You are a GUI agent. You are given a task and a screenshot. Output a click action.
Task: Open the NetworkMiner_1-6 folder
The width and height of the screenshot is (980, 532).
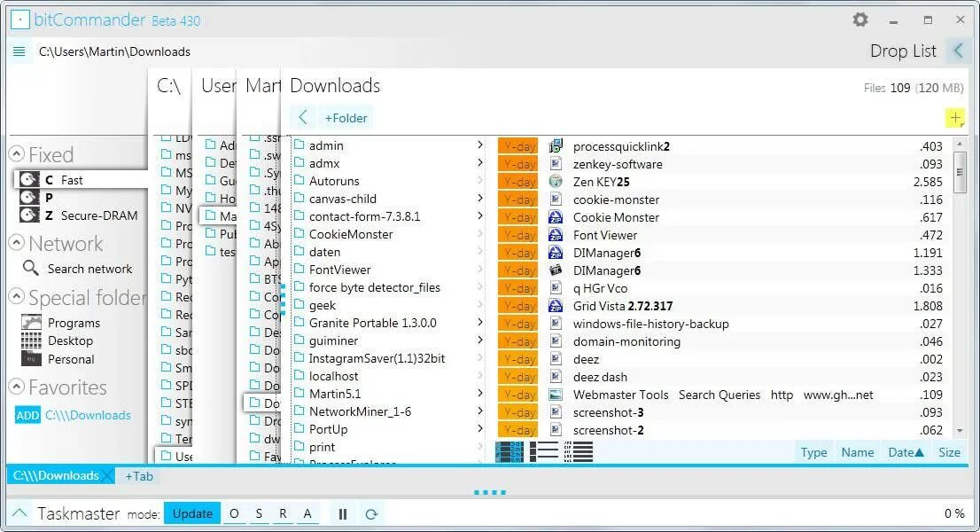(x=360, y=411)
